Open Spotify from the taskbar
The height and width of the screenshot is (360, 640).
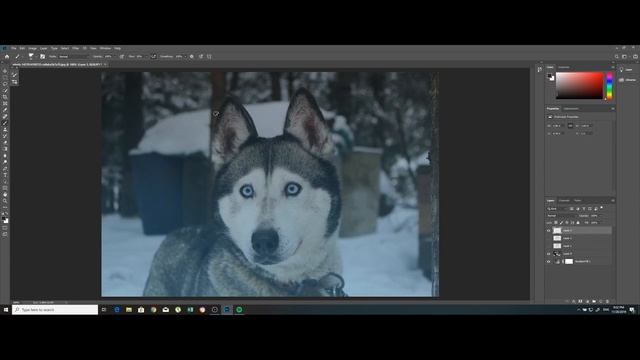point(239,310)
